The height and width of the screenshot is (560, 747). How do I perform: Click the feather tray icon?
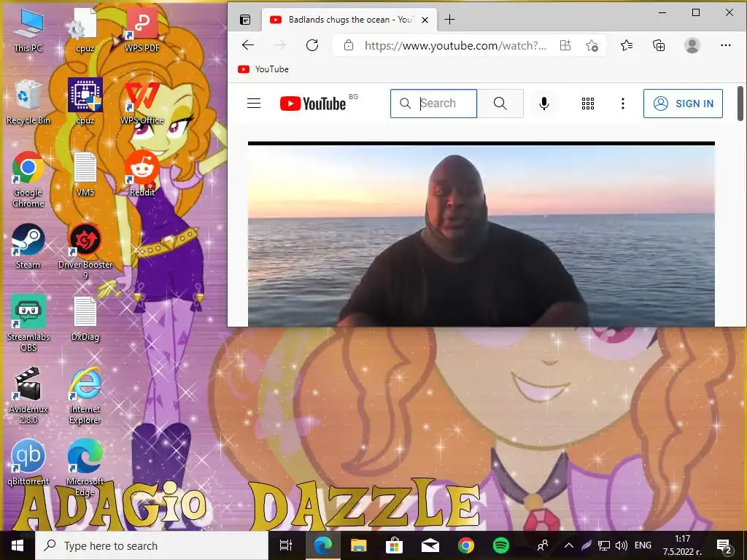(586, 545)
